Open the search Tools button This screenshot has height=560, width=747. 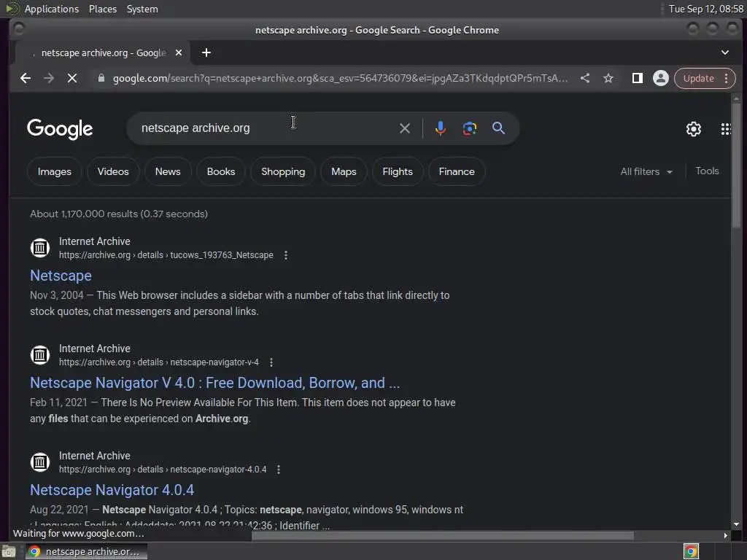[706, 171]
